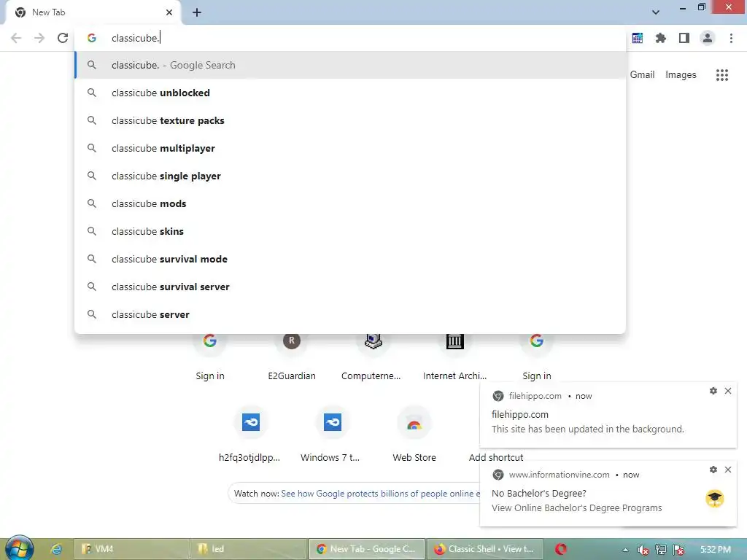
Task: Open the Internet Archi... shortcut
Action: coord(454,357)
